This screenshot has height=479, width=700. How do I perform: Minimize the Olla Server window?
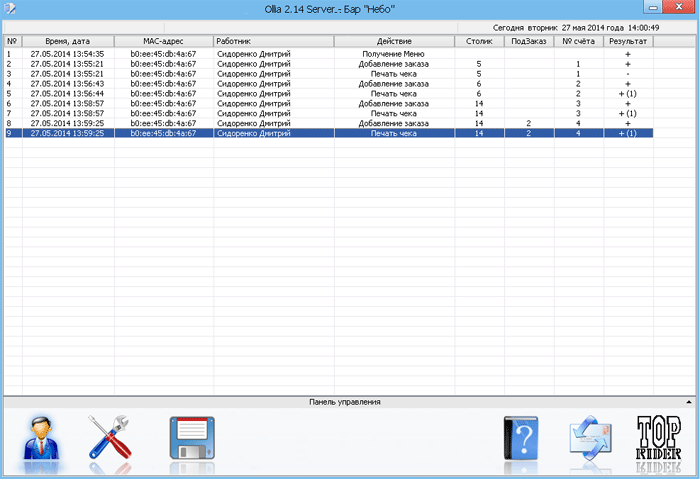653,7
